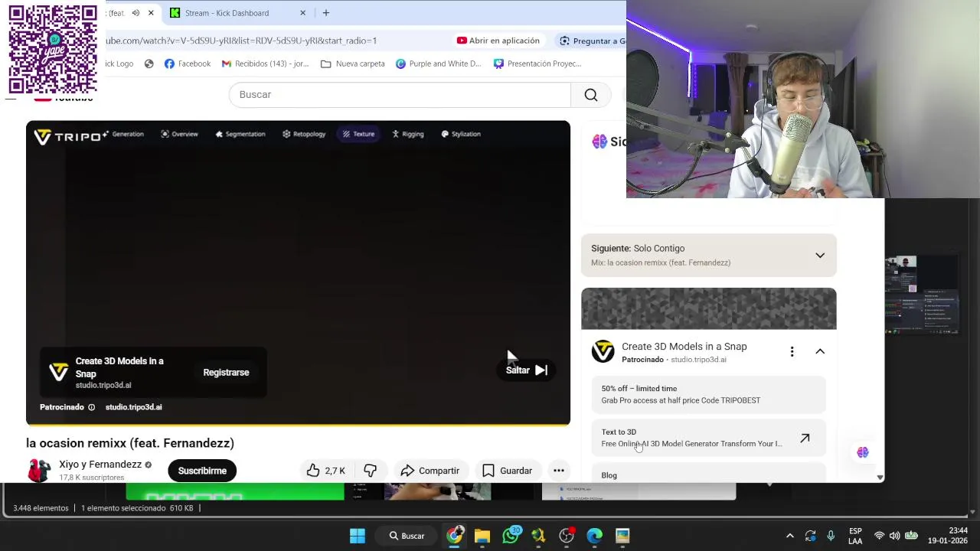
Task: Click the Tripo logo on the ad overlay card
Action: (x=58, y=373)
